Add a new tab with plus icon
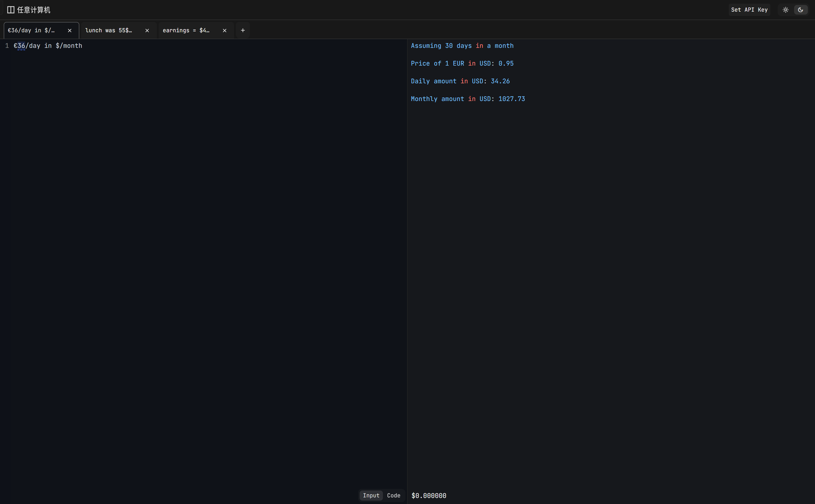Image resolution: width=815 pixels, height=504 pixels. pyautogui.click(x=243, y=31)
